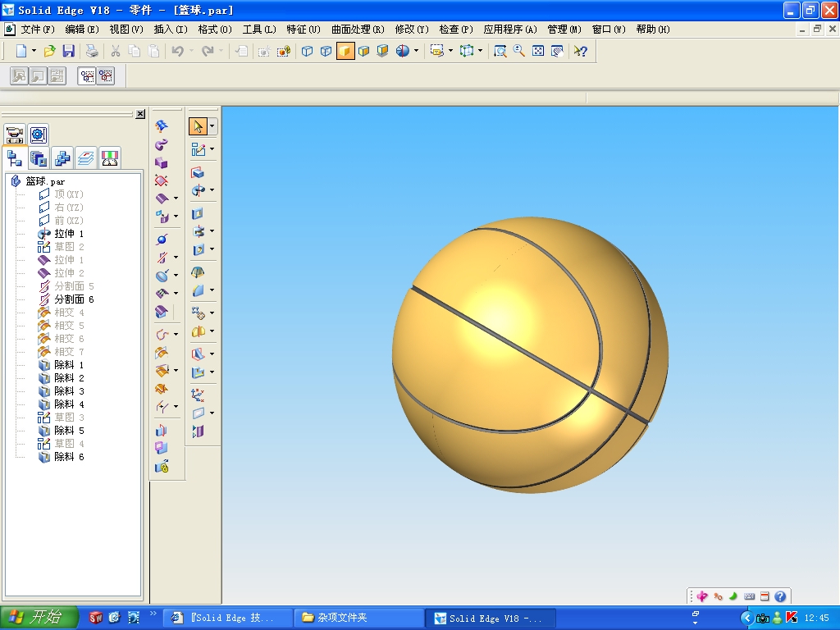The width and height of the screenshot is (840, 630).
Task: Save the part with the floppy disk icon
Action: [x=68, y=51]
